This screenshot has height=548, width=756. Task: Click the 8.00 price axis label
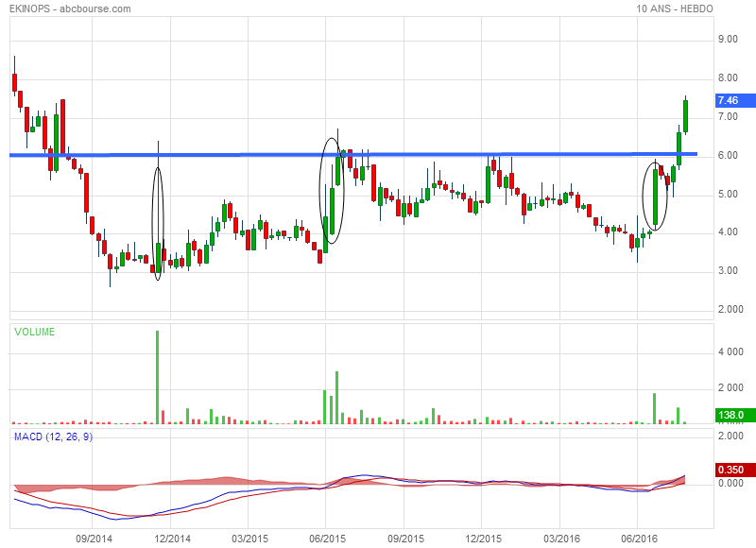[x=728, y=77]
